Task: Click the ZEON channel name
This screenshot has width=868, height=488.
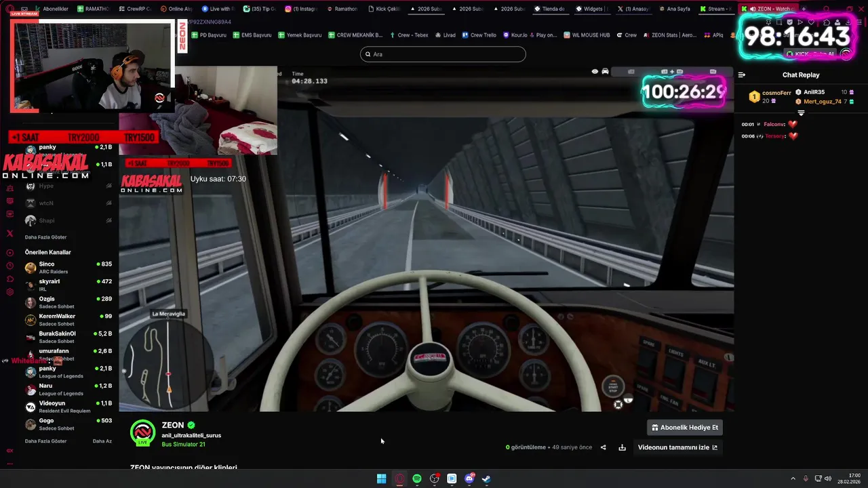Action: [x=173, y=425]
